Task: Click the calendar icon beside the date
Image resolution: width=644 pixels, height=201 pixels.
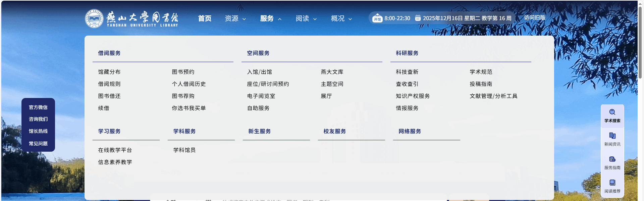Action: 418,18
